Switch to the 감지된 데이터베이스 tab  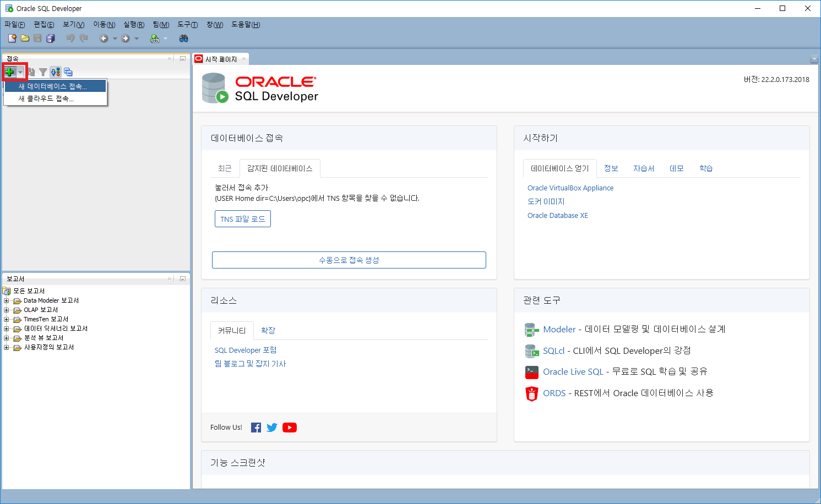(x=280, y=168)
